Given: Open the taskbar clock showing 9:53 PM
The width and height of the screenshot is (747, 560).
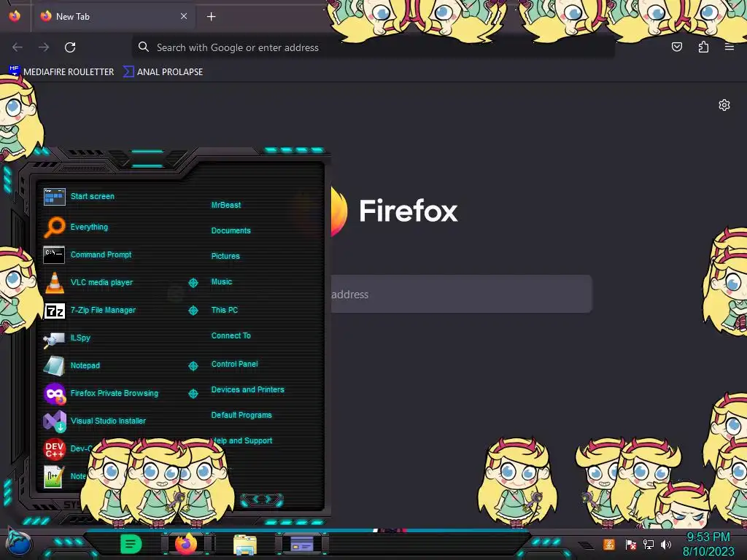Looking at the screenshot, I should click(708, 544).
